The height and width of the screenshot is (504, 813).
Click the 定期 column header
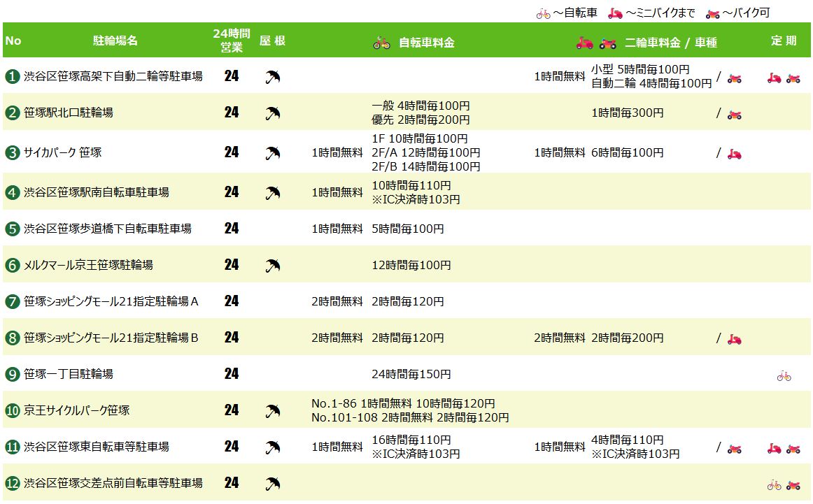point(784,41)
